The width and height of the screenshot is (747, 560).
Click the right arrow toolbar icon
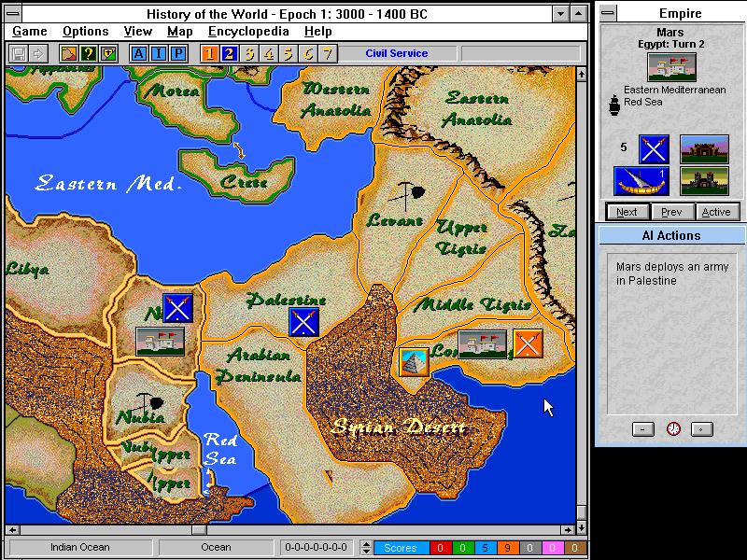[x=38, y=53]
